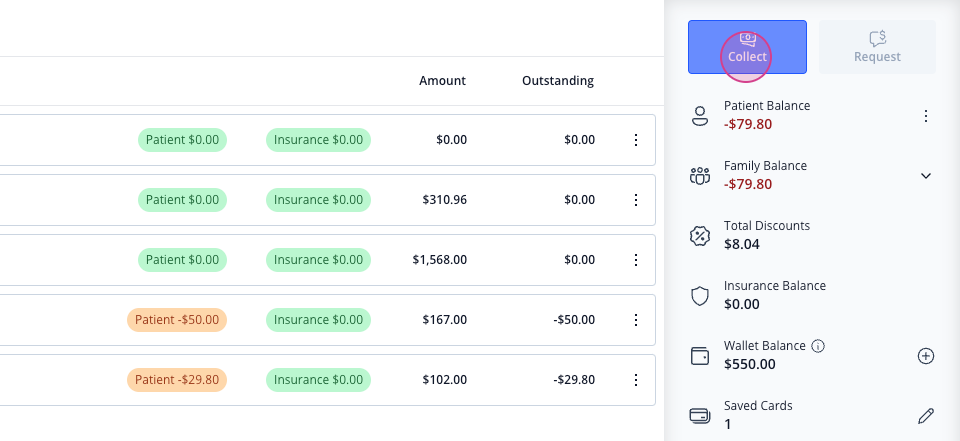Image resolution: width=960 pixels, height=441 pixels.
Task: Add funds with Wallet Balance plus icon
Action: pyautogui.click(x=926, y=356)
